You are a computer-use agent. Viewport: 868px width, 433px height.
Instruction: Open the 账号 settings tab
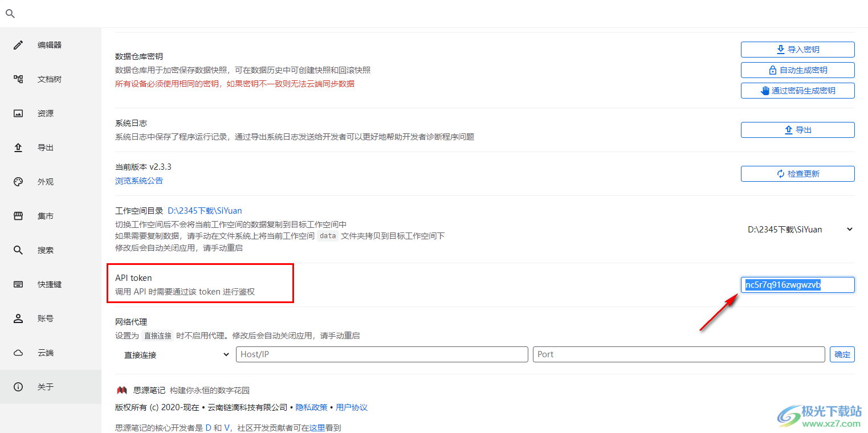pos(46,318)
